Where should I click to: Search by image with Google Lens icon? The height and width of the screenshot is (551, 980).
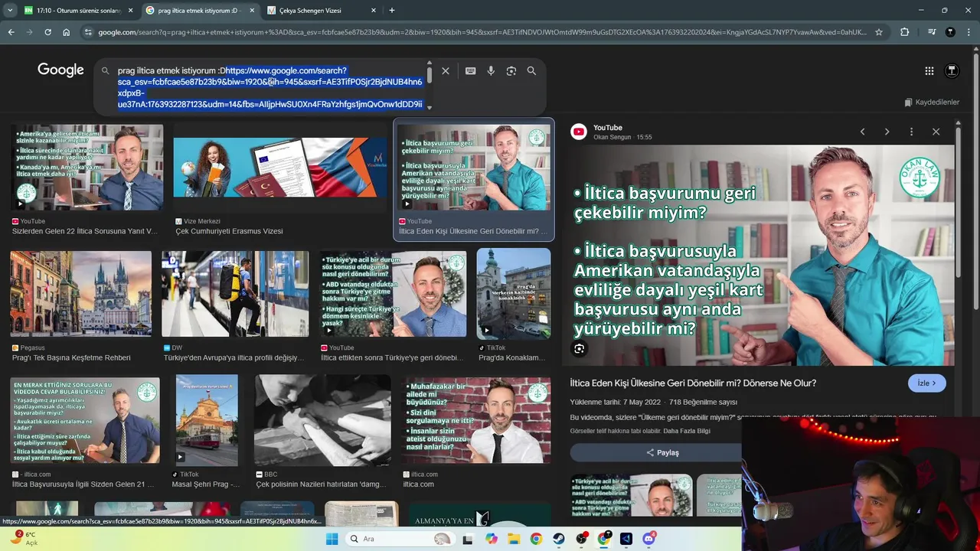point(511,70)
